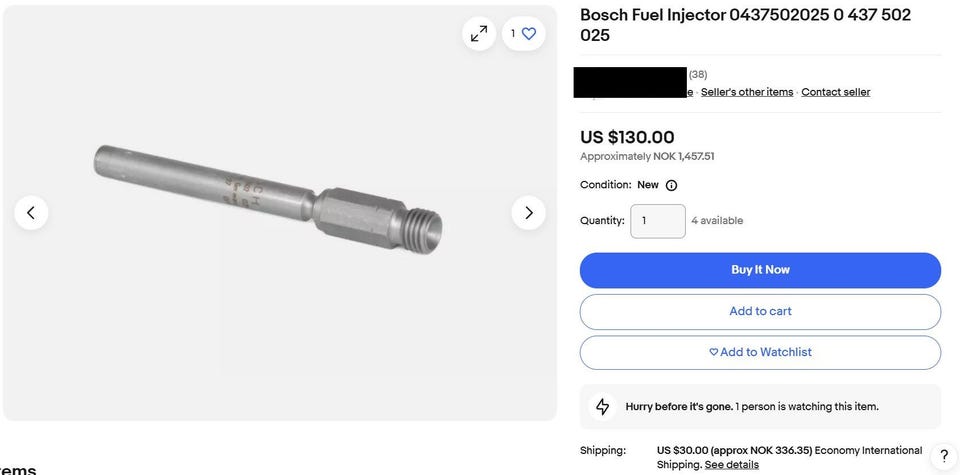
Task: Open Seller's other items link
Action: point(747,92)
